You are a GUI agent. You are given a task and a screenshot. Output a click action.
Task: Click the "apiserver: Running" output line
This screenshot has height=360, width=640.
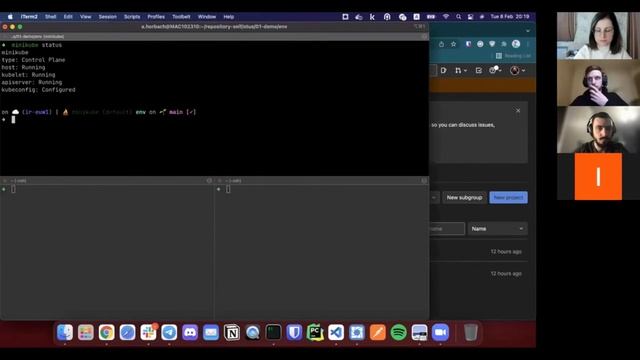point(32,82)
